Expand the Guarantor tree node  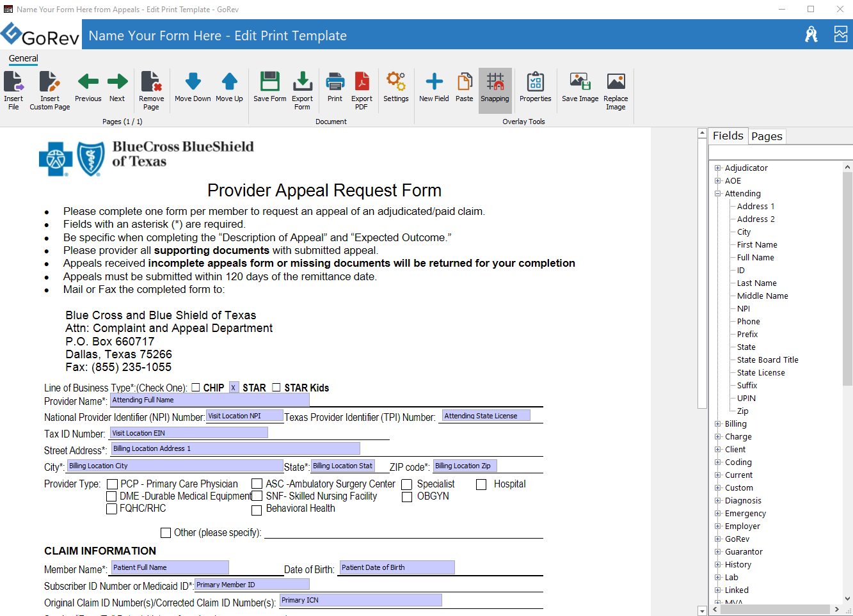coord(717,551)
